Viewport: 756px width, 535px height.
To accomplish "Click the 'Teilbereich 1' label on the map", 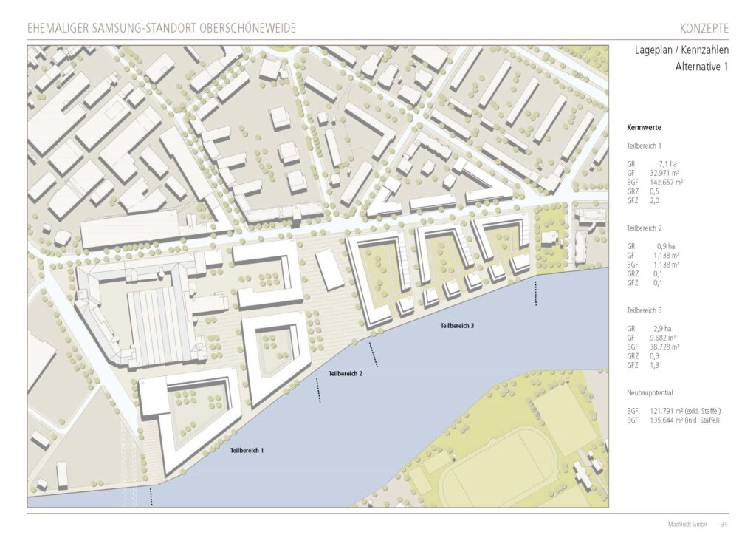I will pos(247,450).
